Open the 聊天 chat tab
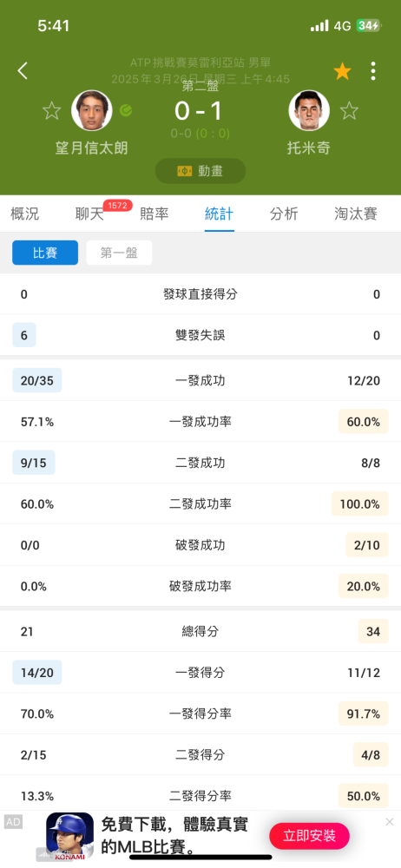The image size is (401, 868). 89,214
